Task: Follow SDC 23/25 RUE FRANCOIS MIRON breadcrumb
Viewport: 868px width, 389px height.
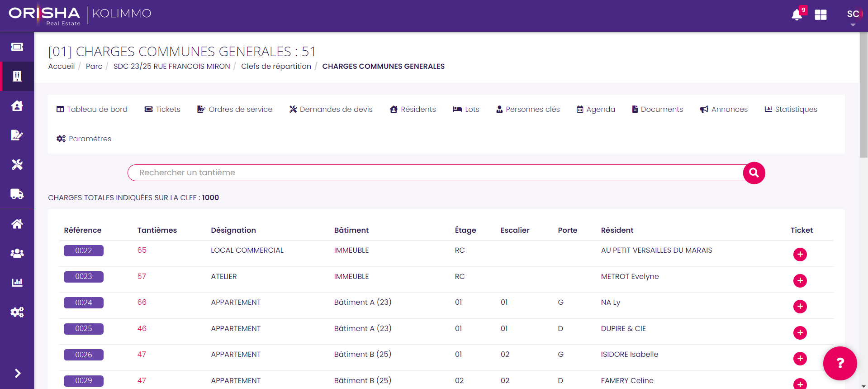Action: click(x=172, y=66)
